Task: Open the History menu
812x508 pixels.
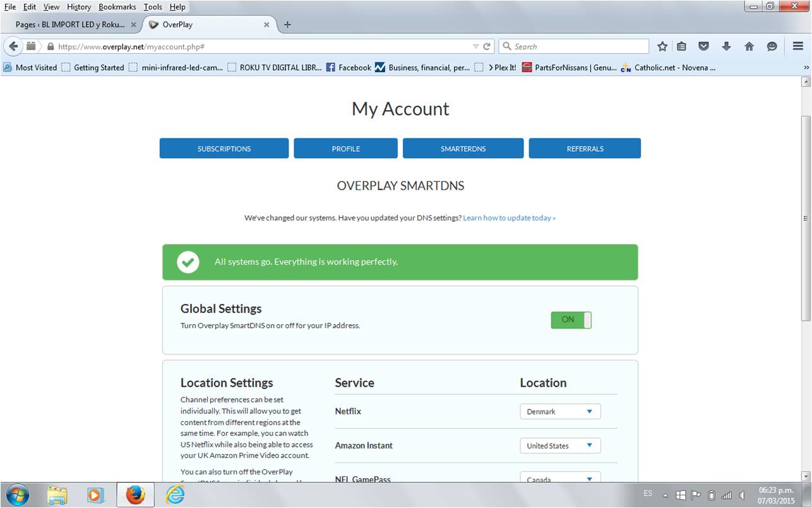Action: click(79, 7)
